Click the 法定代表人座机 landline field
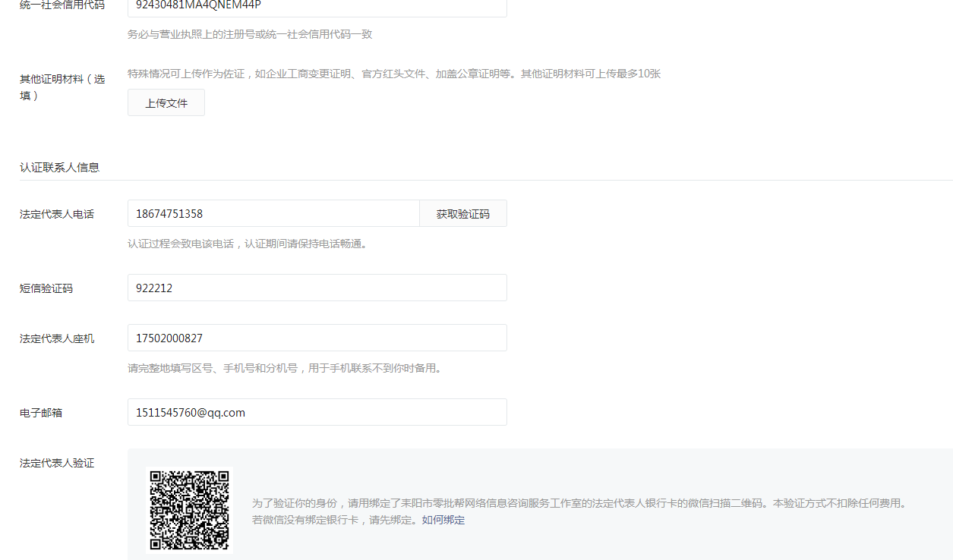953x560 pixels. coord(317,338)
